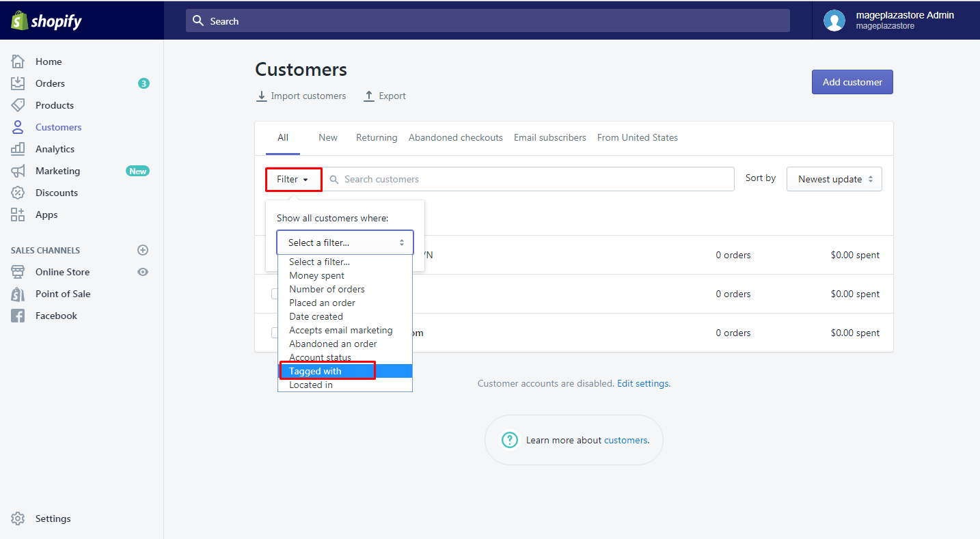This screenshot has height=539, width=980.
Task: Click the Marketing megaphone icon
Action: [18, 171]
